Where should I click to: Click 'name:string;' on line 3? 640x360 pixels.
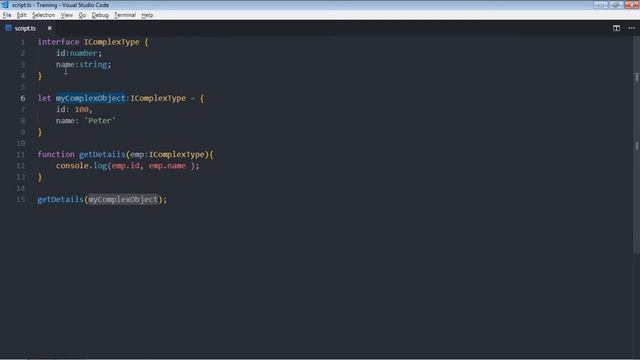point(84,64)
